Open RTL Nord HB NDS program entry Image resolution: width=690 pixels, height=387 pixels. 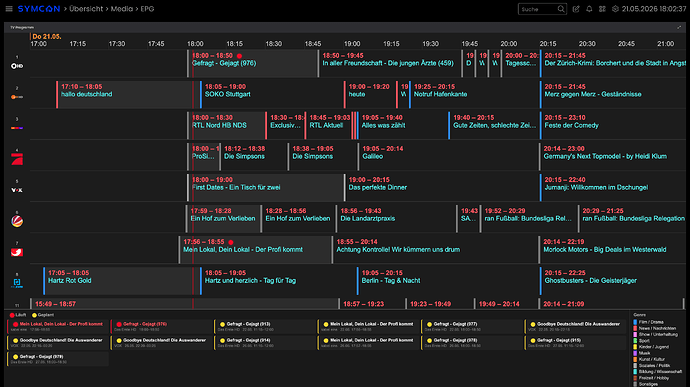tap(226, 125)
